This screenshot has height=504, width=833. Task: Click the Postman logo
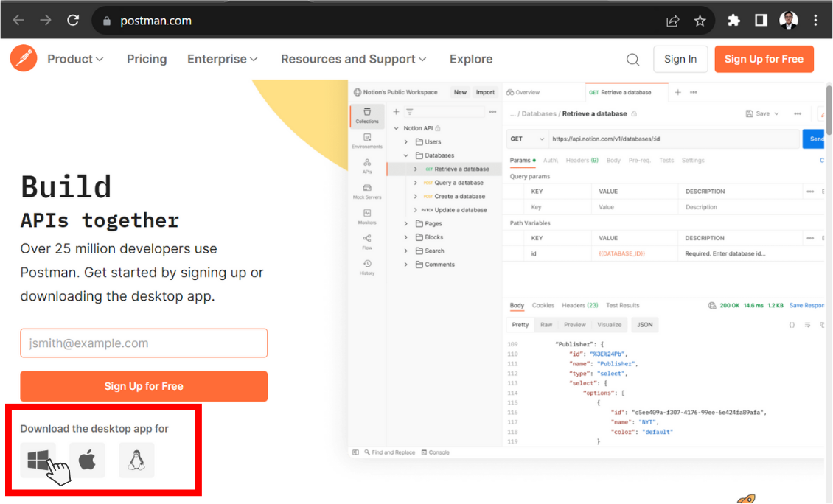pyautogui.click(x=24, y=58)
